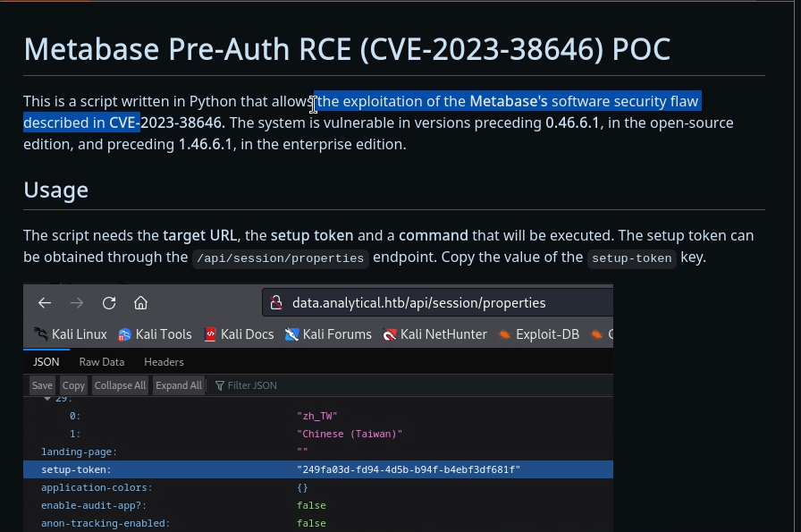This screenshot has height=532, width=801.
Task: Switch to the Raw Data tab
Action: (x=102, y=362)
